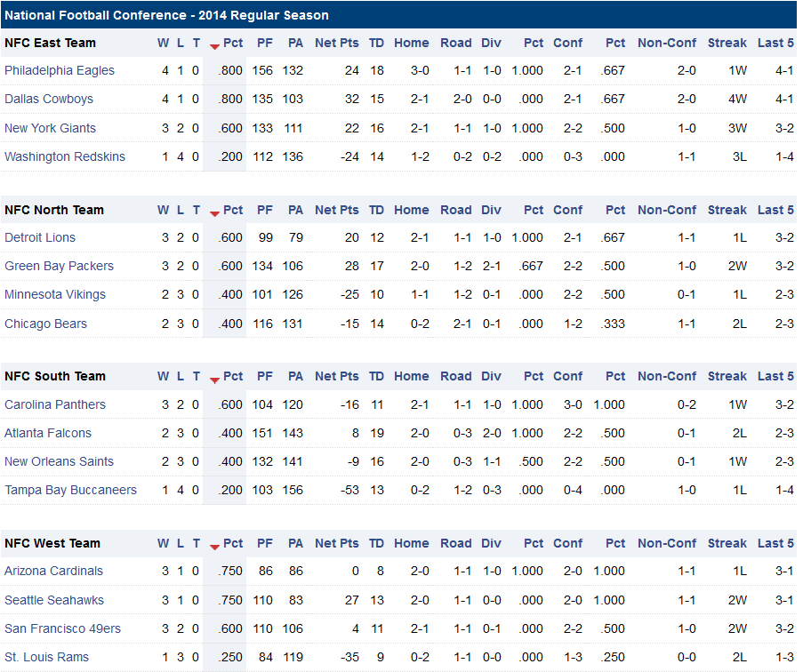Select Washington Redskins 3L streak cell
803x672 pixels.
(740, 156)
